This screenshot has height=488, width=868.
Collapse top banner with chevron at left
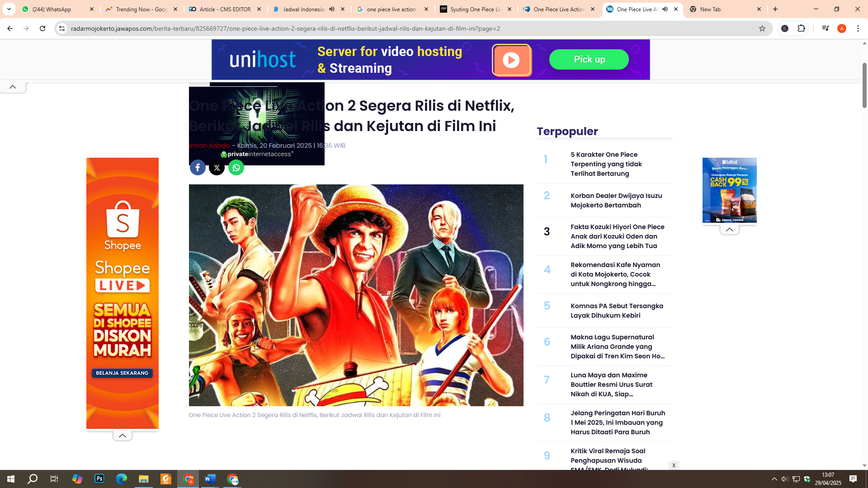13,87
